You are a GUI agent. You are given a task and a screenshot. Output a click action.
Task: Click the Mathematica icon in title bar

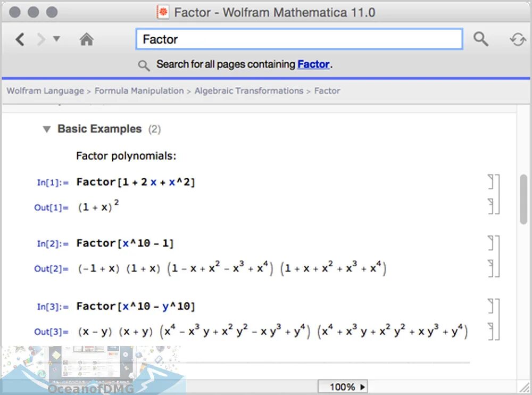163,12
